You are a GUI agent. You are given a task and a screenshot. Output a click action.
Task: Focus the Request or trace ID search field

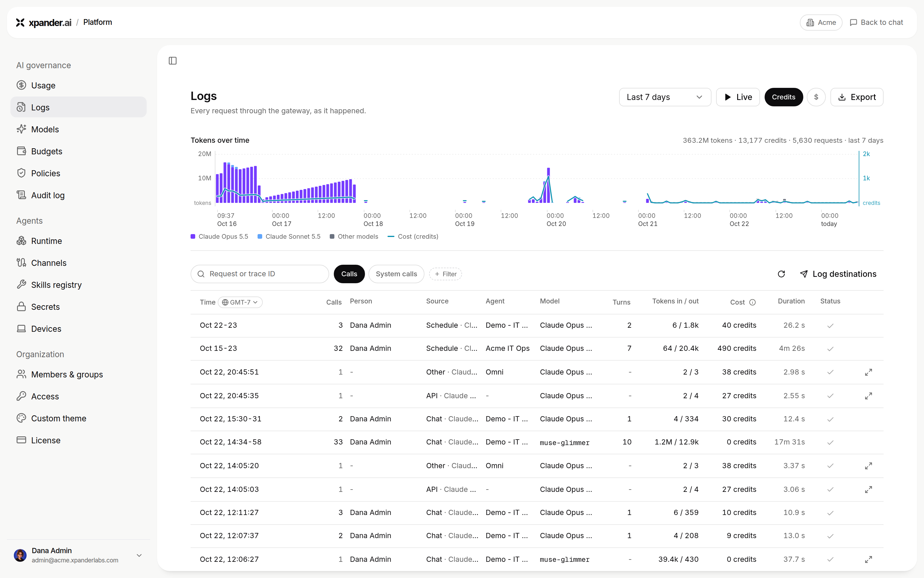pyautogui.click(x=260, y=274)
